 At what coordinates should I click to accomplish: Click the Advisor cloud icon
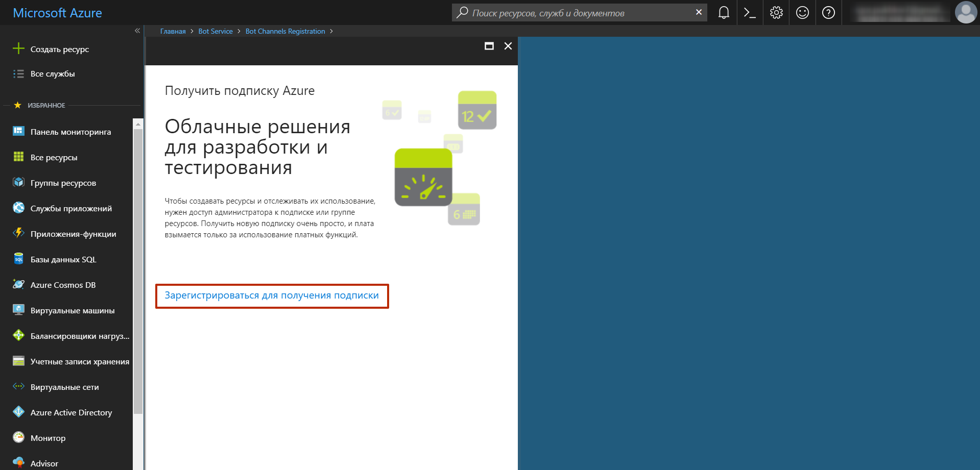pyautogui.click(x=18, y=463)
